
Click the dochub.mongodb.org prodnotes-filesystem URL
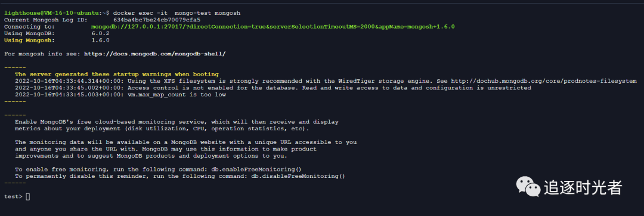point(544,81)
